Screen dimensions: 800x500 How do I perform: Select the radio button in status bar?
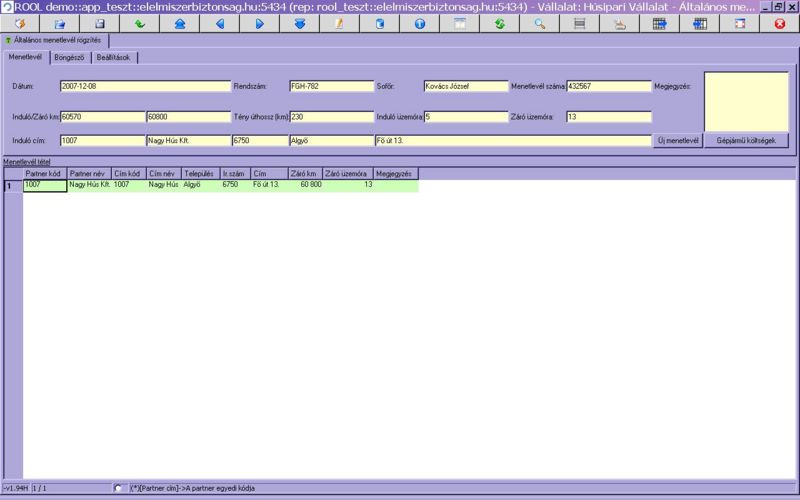[120, 488]
